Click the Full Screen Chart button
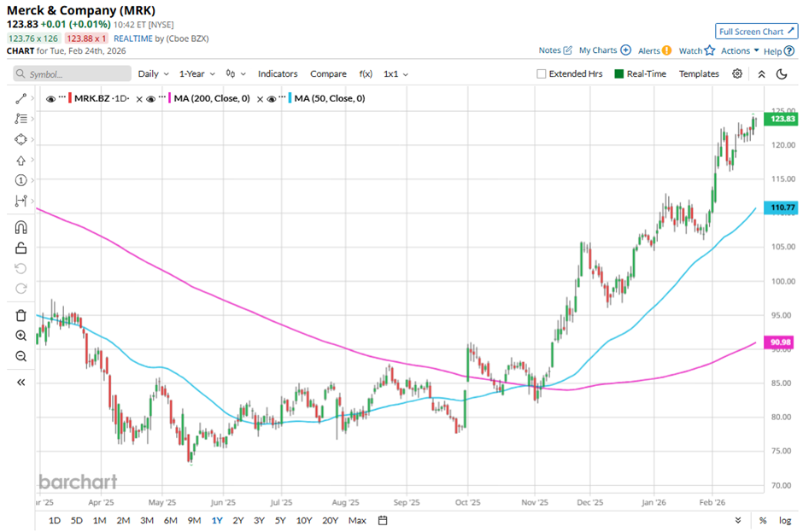803x532 pixels. coord(756,32)
